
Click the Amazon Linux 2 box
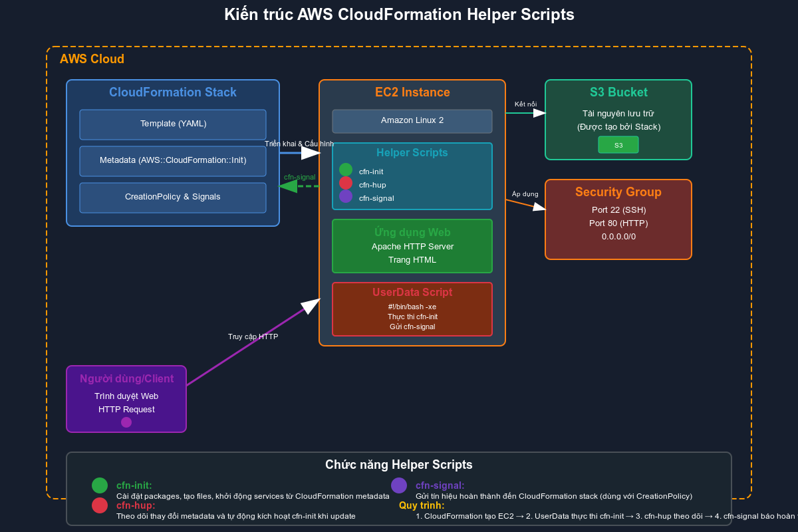point(412,121)
